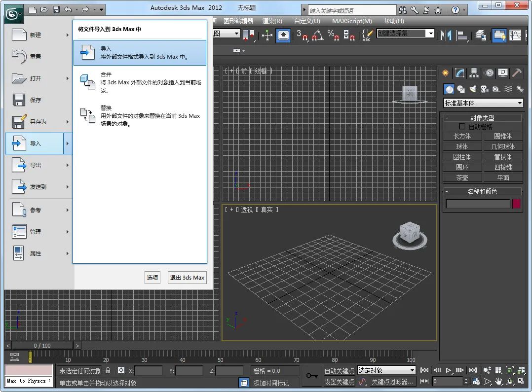The image size is (532, 392).
Task: Click the 选项 button
Action: click(152, 278)
